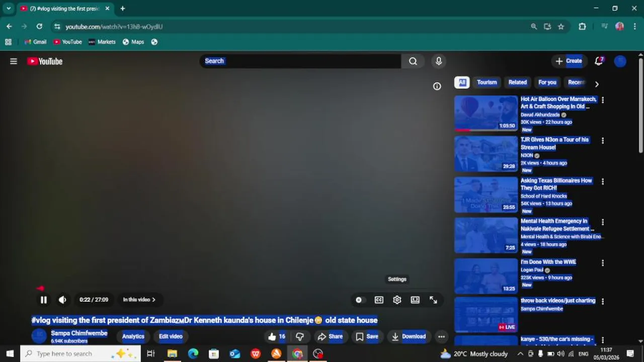This screenshot has width=644, height=362.
Task: Select the 'Related' filter chip
Action: click(x=517, y=82)
